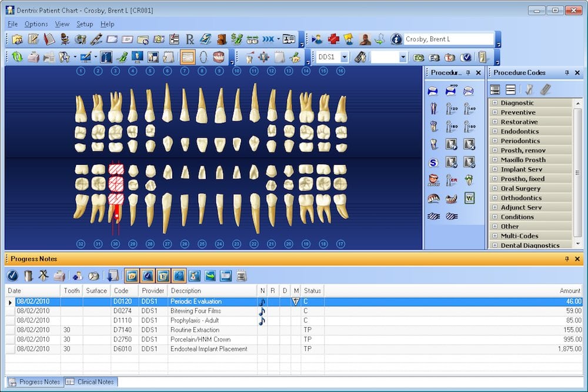Toggle the treatment plan filter in Progress Notes toolbar
The height and width of the screenshot is (392, 588).
click(x=132, y=276)
